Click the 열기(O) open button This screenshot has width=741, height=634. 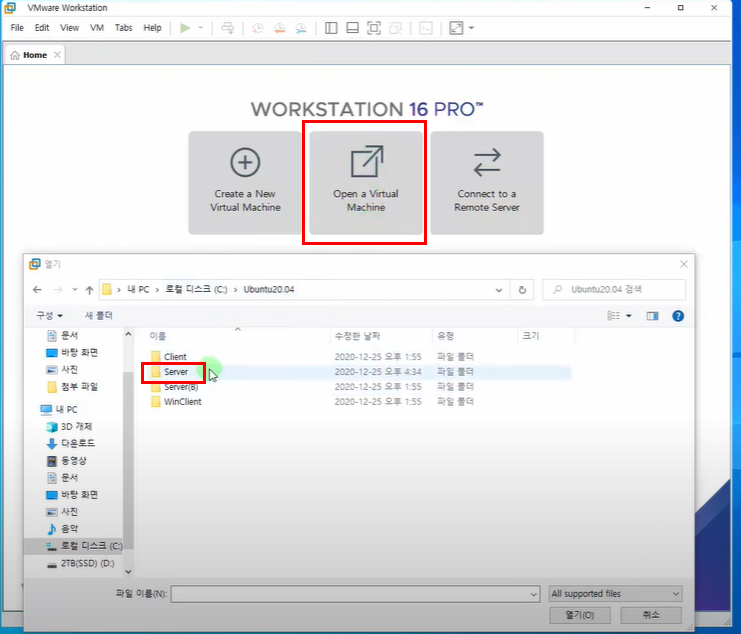(x=580, y=615)
